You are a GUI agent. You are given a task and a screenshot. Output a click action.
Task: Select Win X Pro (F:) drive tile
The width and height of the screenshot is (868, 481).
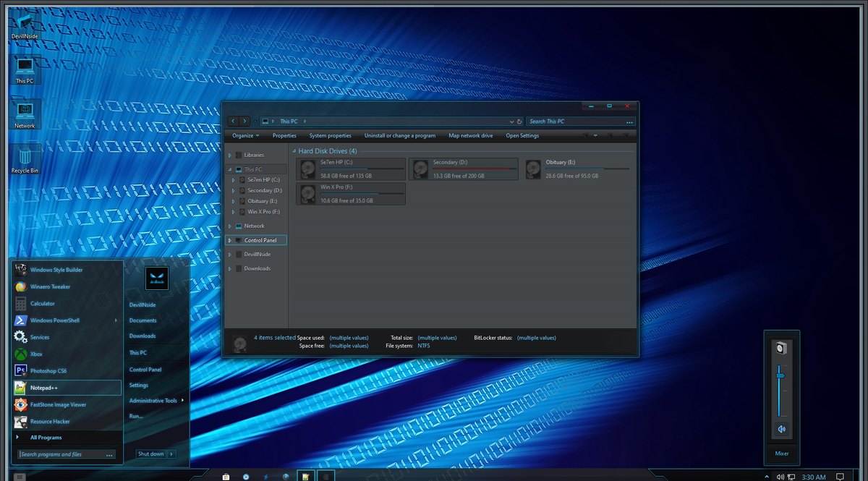tap(351, 194)
